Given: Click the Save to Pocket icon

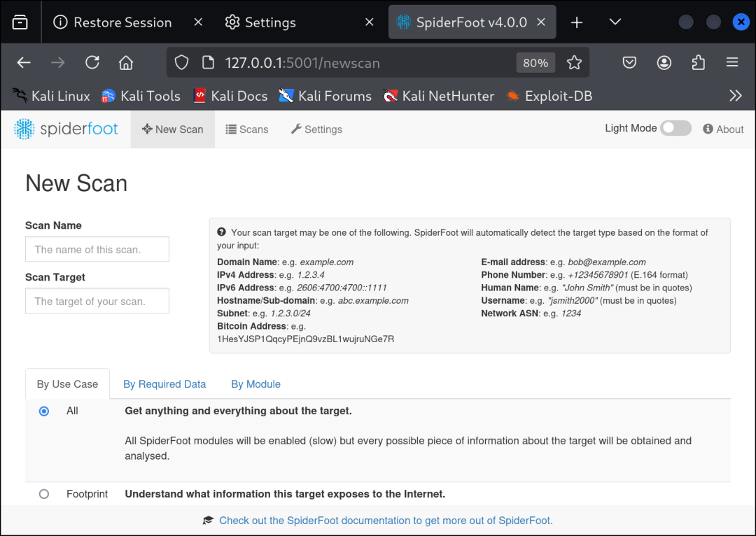Looking at the screenshot, I should (629, 63).
